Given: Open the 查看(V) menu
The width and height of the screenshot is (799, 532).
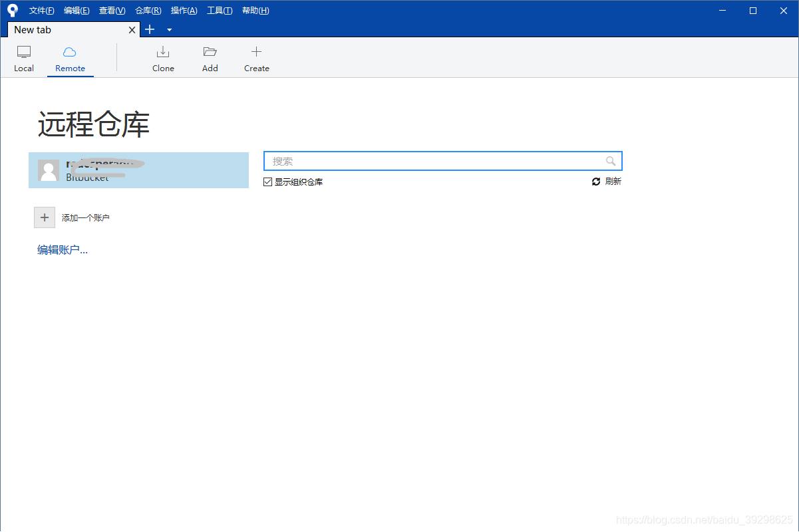Looking at the screenshot, I should pos(112,11).
